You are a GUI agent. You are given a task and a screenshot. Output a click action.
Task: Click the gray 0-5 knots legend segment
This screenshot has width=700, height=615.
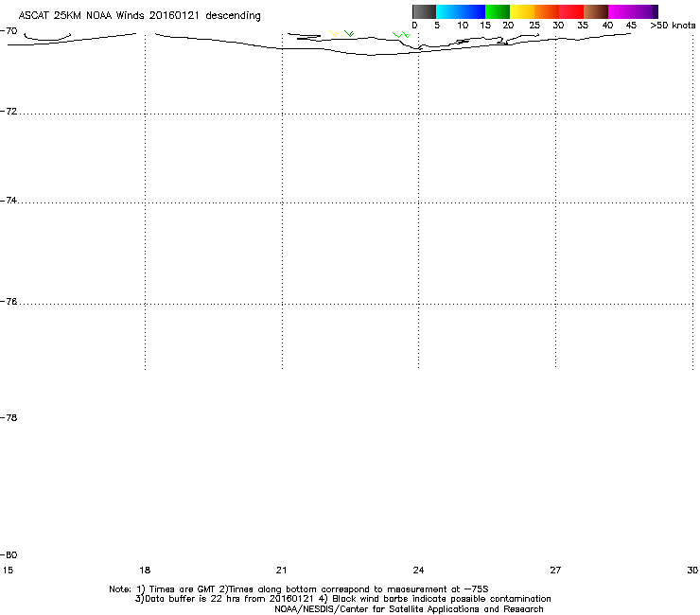[x=425, y=11]
